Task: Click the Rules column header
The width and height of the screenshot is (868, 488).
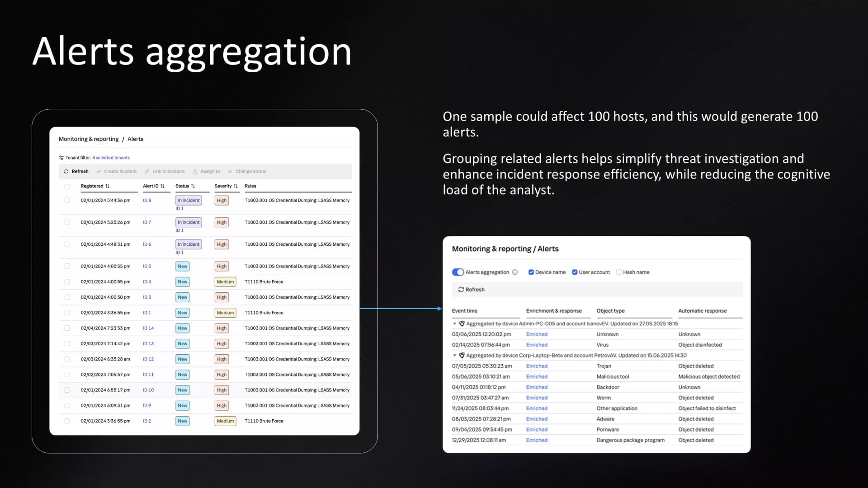Action: (x=250, y=186)
